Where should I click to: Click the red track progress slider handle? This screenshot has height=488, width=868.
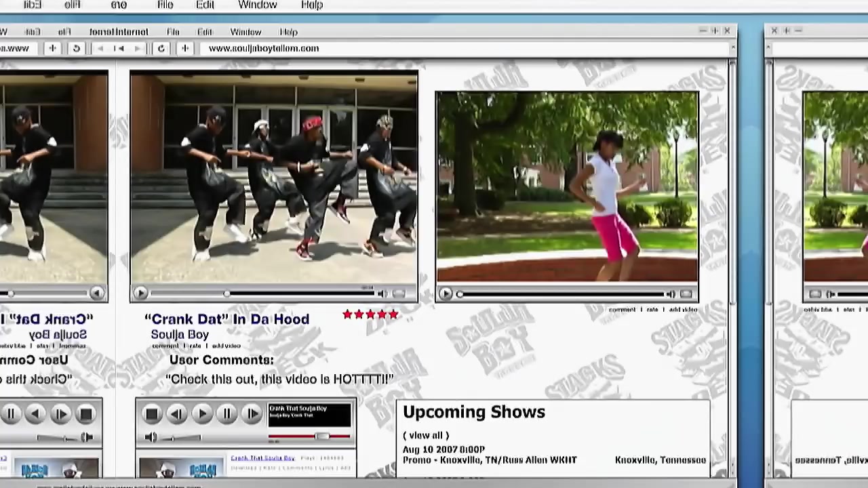pos(322,436)
